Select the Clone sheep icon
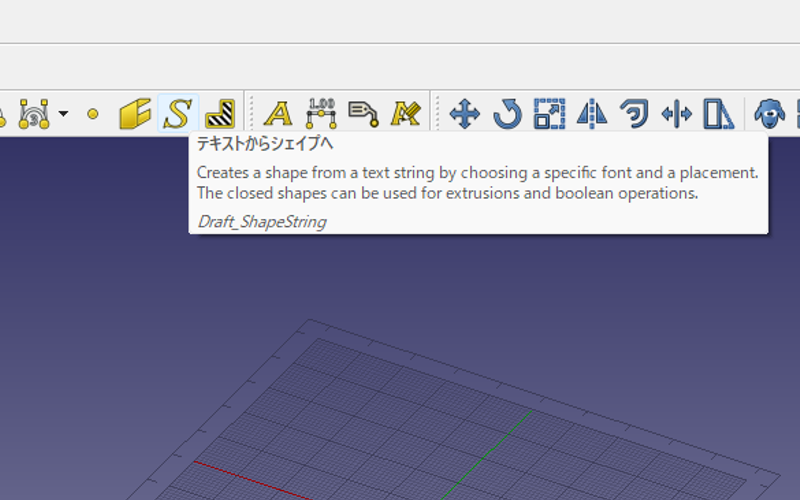800x500 pixels. point(769,114)
